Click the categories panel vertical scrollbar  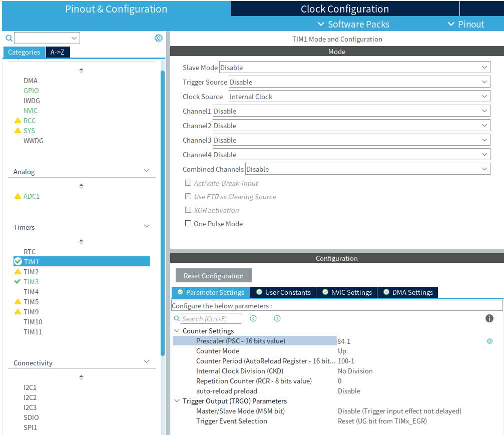163,212
